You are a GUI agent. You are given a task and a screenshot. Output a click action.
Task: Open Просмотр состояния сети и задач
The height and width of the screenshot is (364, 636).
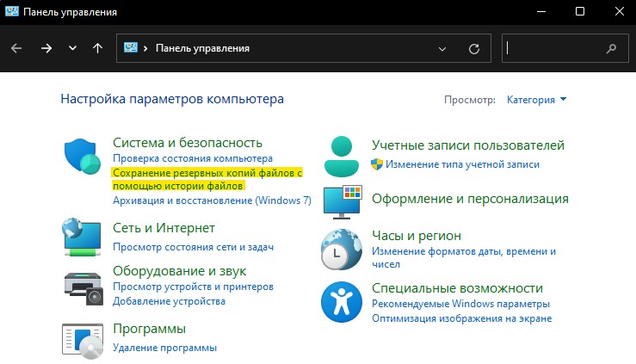193,247
